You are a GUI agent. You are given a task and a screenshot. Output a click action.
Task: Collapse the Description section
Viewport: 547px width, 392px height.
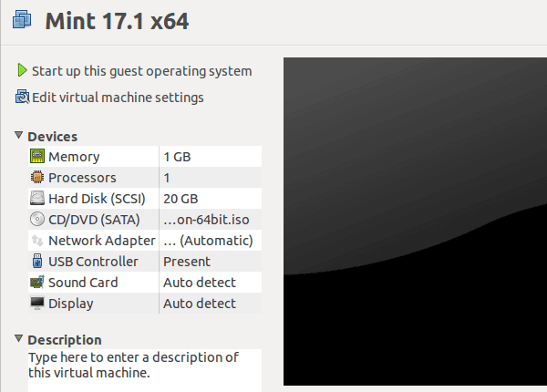point(19,338)
